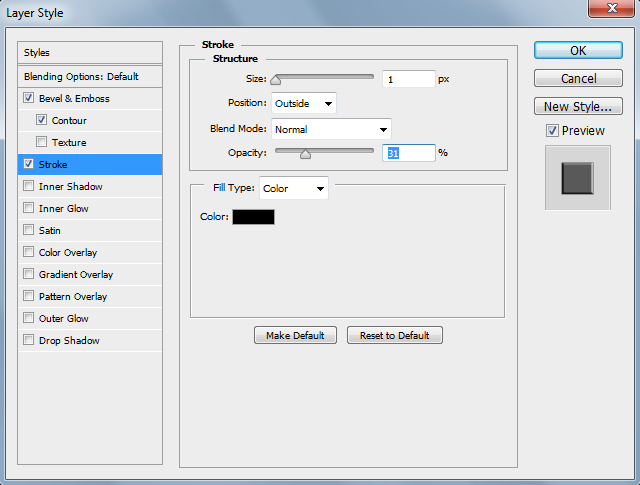
Task: Select the Outer Glow effect label
Action: (x=64, y=318)
